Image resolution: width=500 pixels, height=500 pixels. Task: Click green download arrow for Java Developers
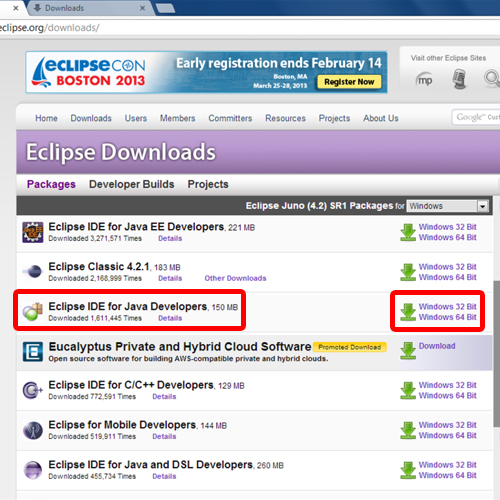[408, 312]
